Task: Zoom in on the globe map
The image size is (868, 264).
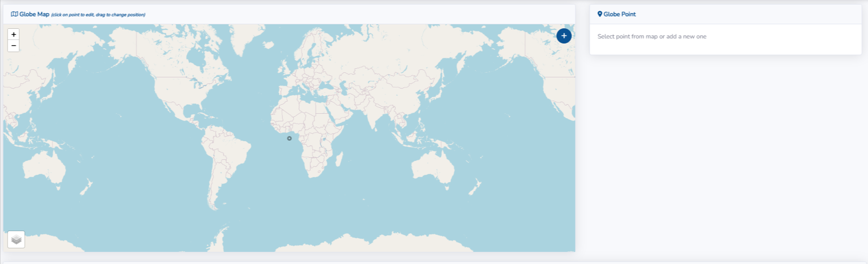Action: tap(14, 34)
